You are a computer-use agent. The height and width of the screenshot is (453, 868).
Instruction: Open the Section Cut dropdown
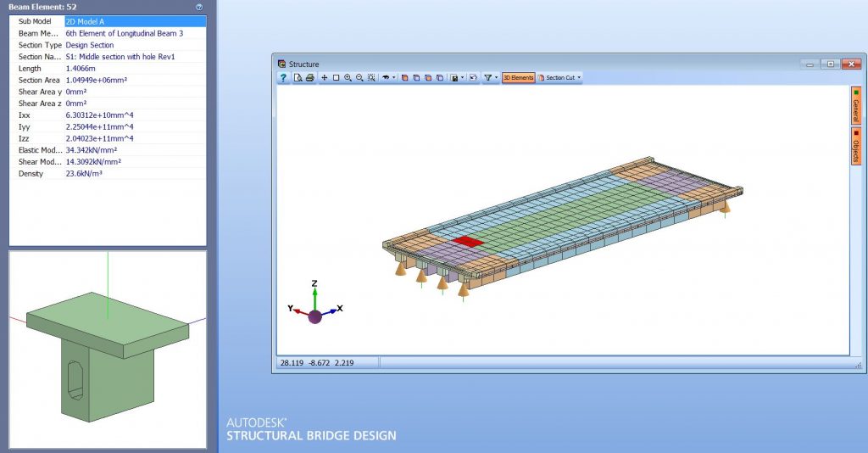click(x=559, y=77)
